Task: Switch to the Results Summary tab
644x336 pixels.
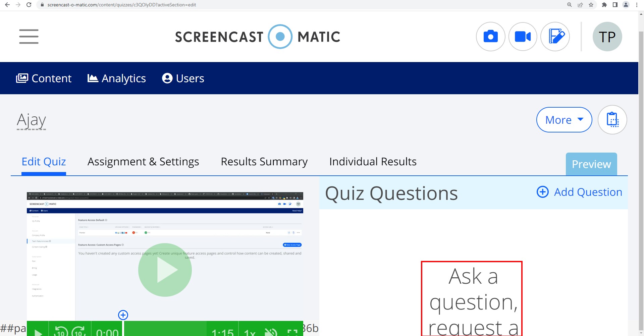Action: (x=264, y=162)
